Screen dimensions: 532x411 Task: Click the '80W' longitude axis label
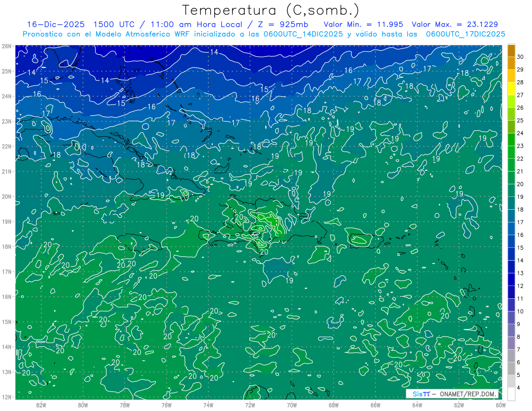coord(83,404)
